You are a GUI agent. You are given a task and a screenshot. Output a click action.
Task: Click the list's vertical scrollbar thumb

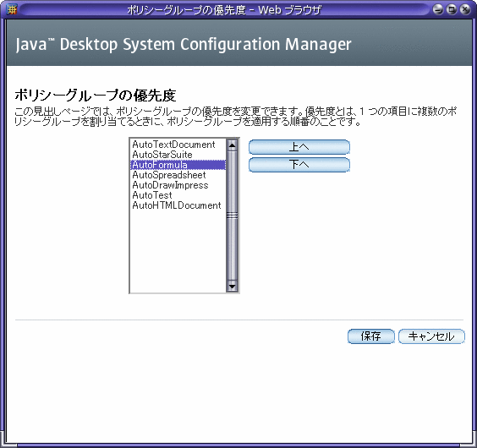pos(232,216)
